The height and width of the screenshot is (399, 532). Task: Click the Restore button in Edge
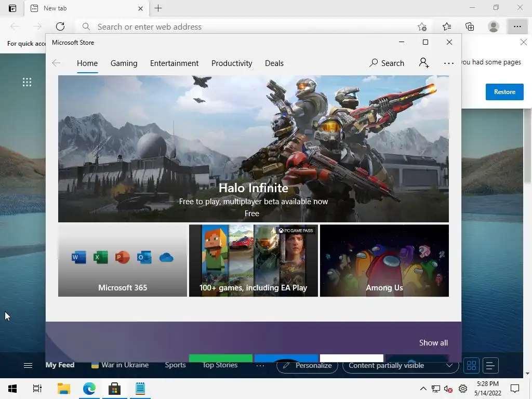coord(504,92)
